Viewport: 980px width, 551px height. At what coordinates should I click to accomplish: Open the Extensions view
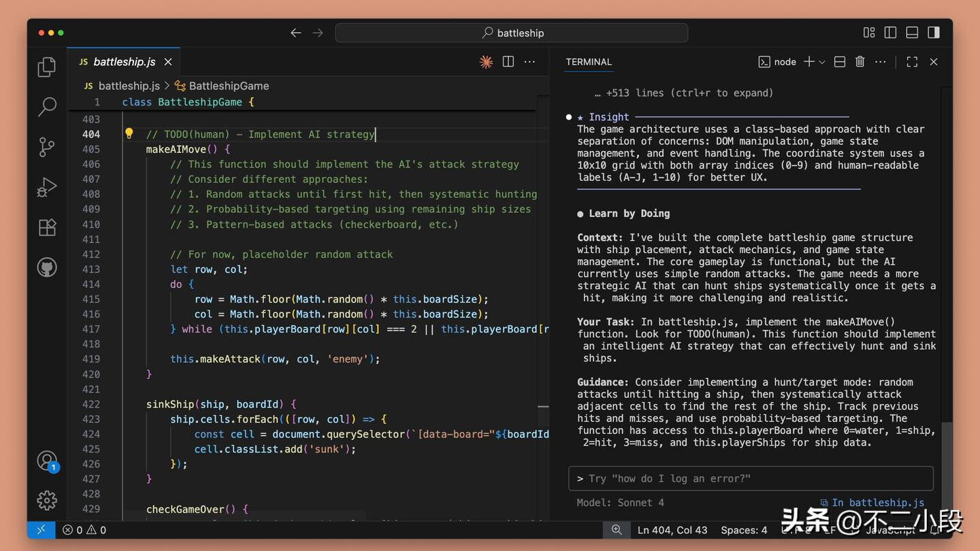[47, 227]
